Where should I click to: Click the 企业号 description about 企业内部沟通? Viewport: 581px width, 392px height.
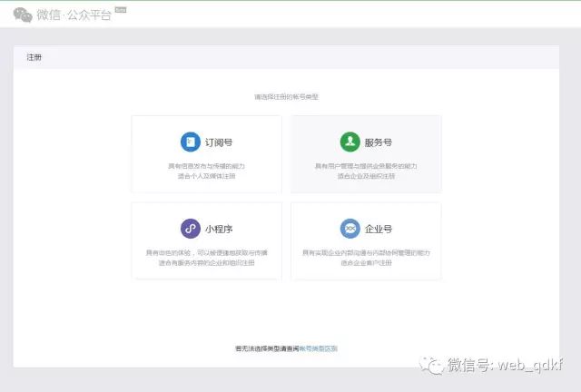(366, 257)
